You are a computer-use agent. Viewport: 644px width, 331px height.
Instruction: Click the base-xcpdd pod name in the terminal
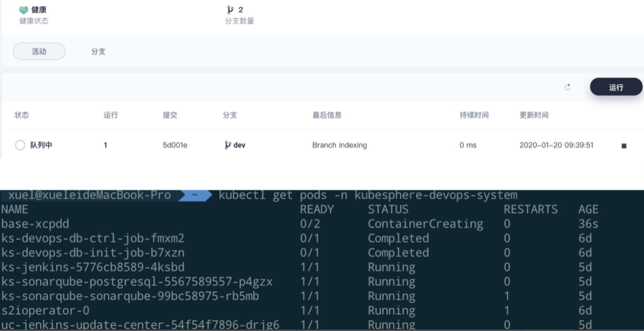(x=35, y=223)
